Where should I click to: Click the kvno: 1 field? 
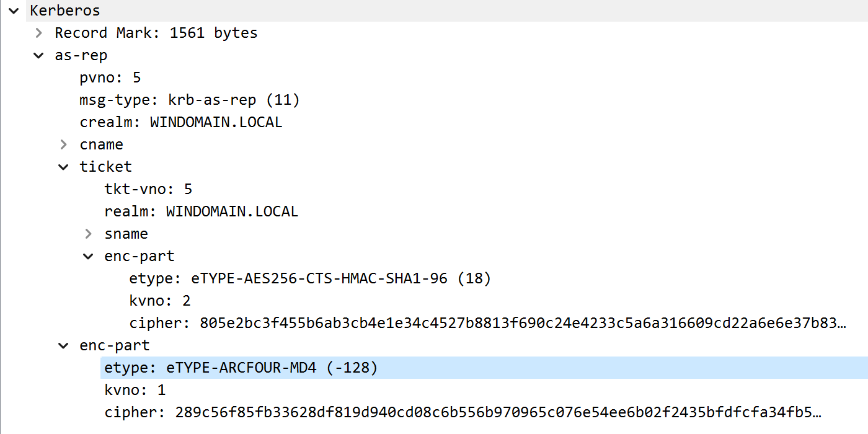point(135,390)
